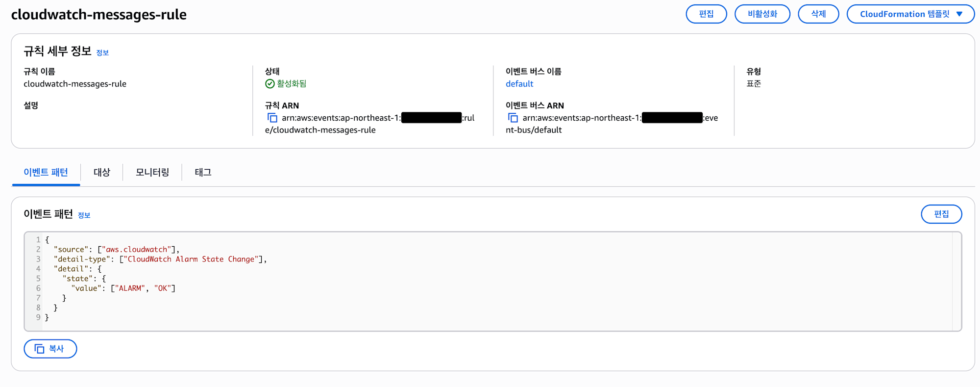Image resolution: width=980 pixels, height=387 pixels.
Task: Click the "state": { line in the editor
Action: pos(84,279)
